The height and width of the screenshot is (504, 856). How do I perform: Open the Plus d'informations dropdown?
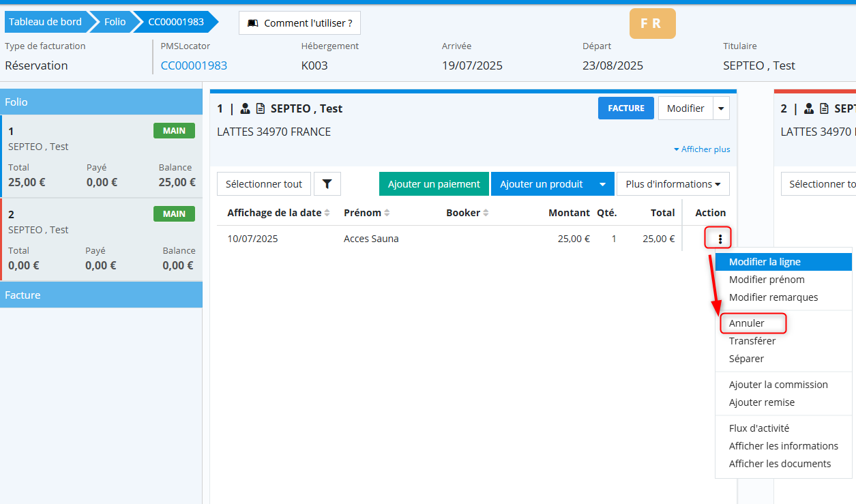tap(673, 184)
